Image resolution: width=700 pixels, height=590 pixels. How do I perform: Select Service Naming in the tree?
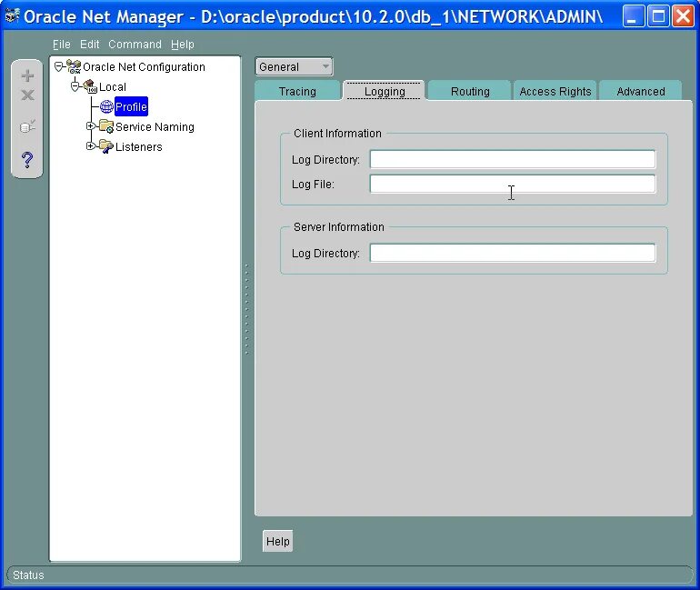tap(155, 126)
